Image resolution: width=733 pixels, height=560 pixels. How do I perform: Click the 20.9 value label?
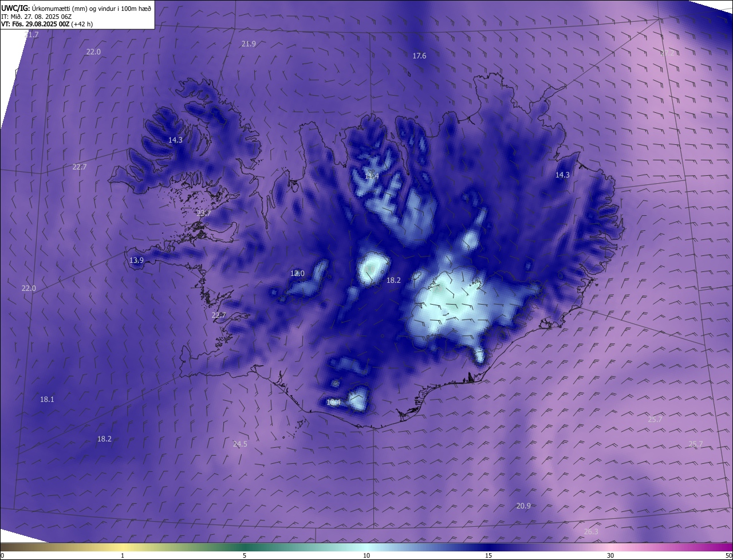tap(523, 506)
